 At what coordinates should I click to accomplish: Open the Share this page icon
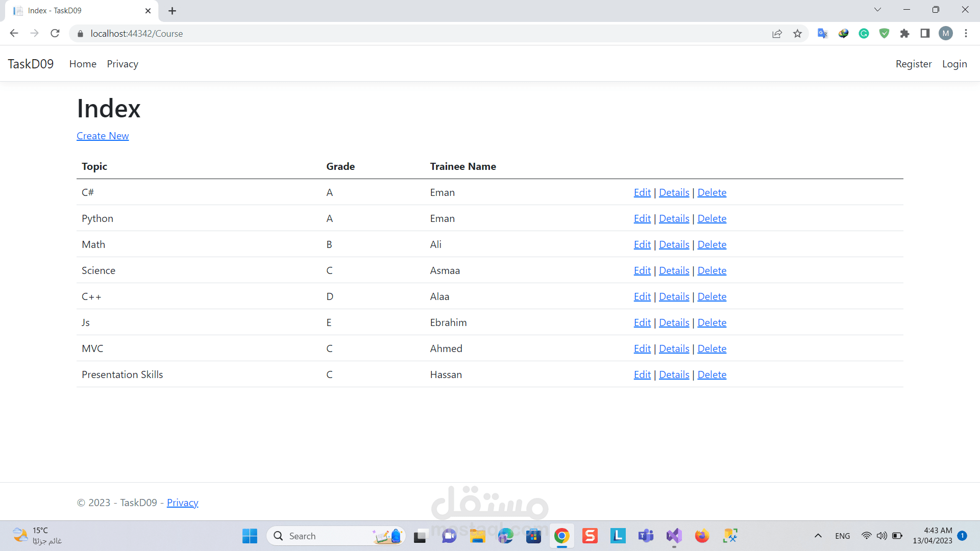pyautogui.click(x=777, y=34)
